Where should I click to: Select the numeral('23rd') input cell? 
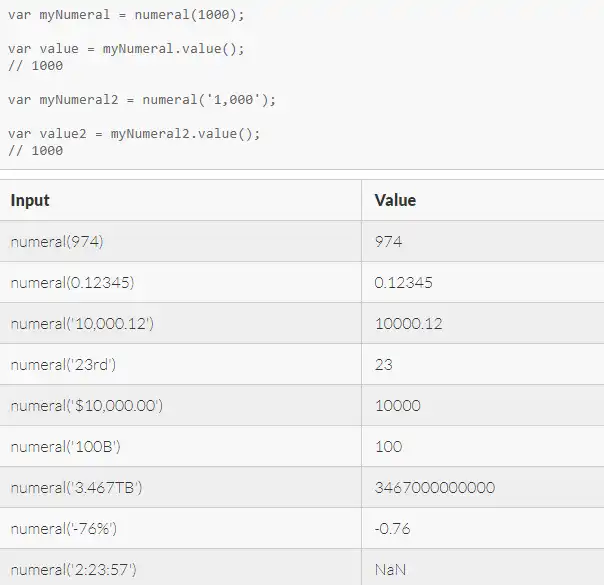[63, 365]
